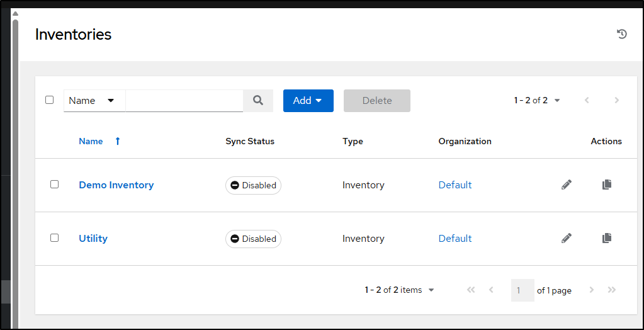Copy the Demo Inventory using copy icon
Screen dimensions: 644x330
point(607,185)
